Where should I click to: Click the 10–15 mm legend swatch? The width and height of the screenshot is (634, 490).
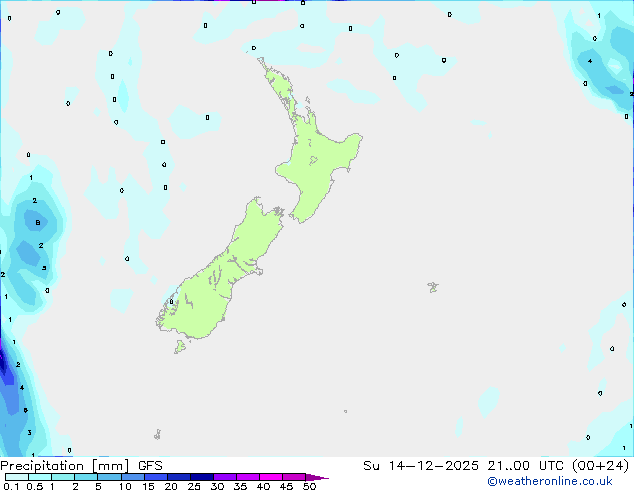(132, 477)
